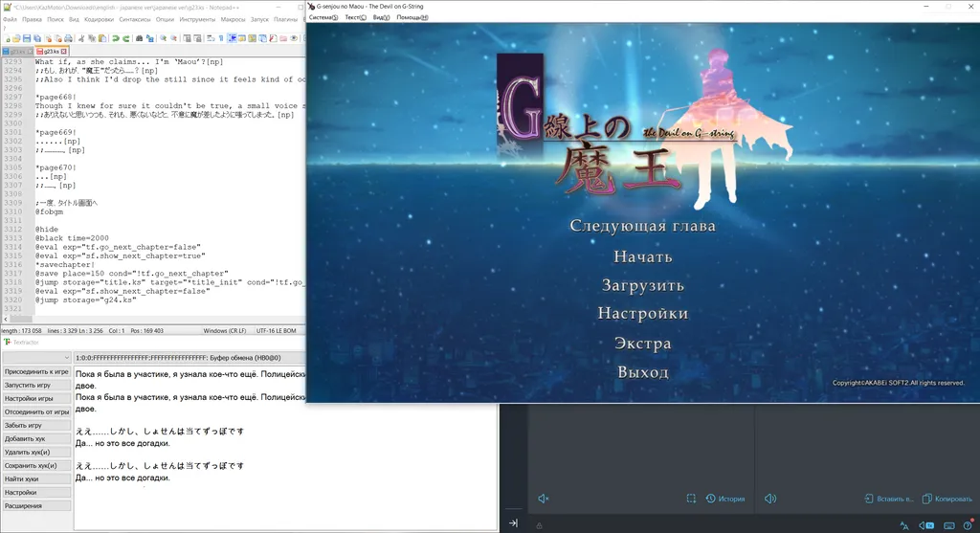Click Загрузить on the game title menu
Screen dimensions: 980x533
coord(642,285)
